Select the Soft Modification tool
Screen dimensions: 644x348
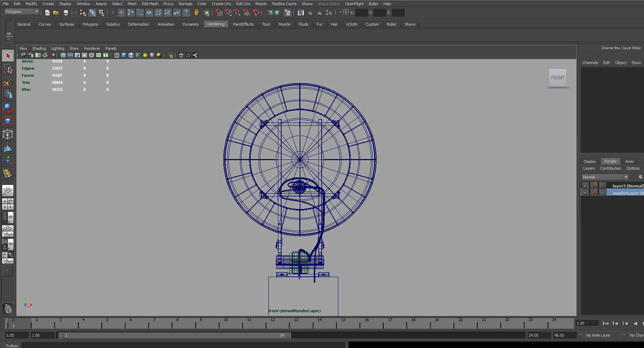pyautogui.click(x=8, y=148)
